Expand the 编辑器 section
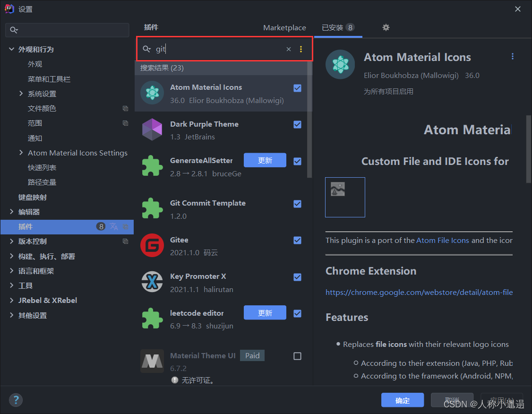532x414 pixels. click(x=11, y=212)
